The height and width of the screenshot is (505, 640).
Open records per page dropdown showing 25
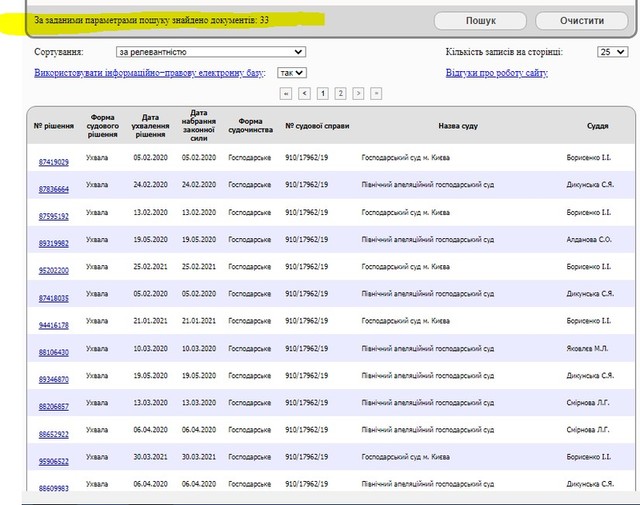613,52
